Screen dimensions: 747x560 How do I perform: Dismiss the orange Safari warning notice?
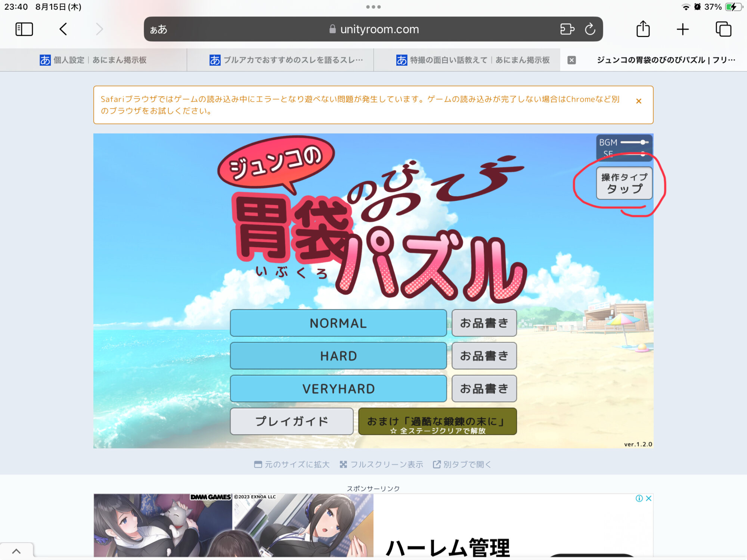click(639, 101)
